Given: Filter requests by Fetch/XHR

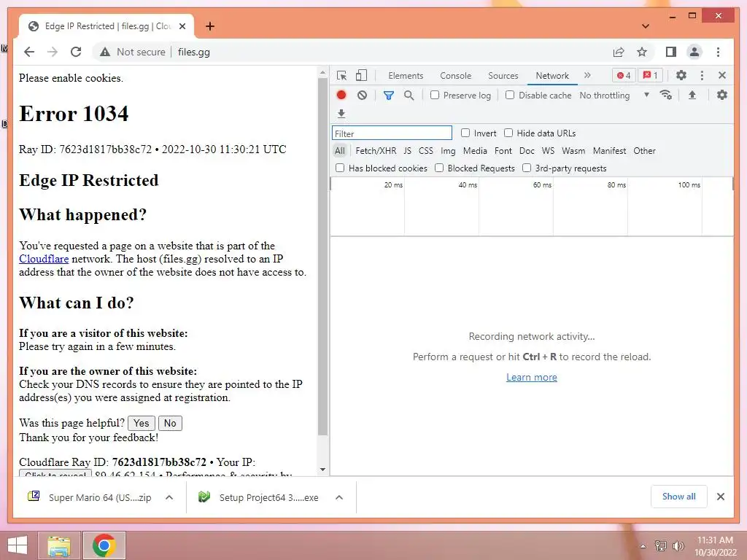Looking at the screenshot, I should click(x=376, y=151).
